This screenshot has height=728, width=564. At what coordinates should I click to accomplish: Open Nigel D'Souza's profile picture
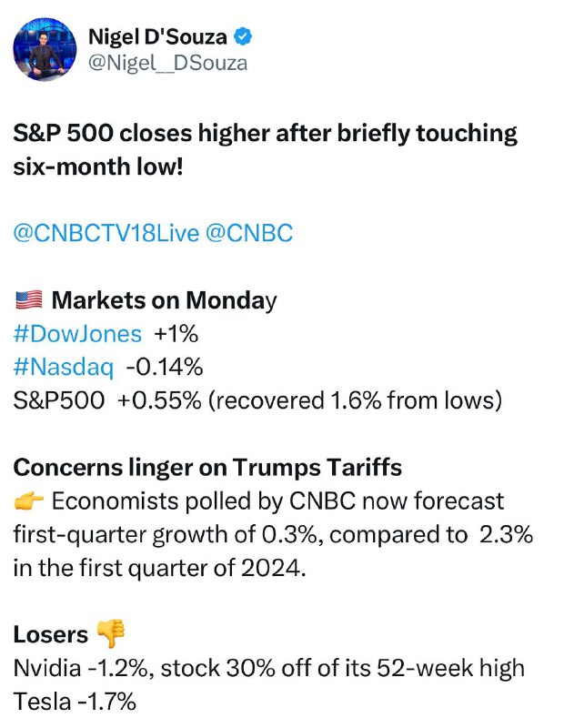(x=45, y=50)
